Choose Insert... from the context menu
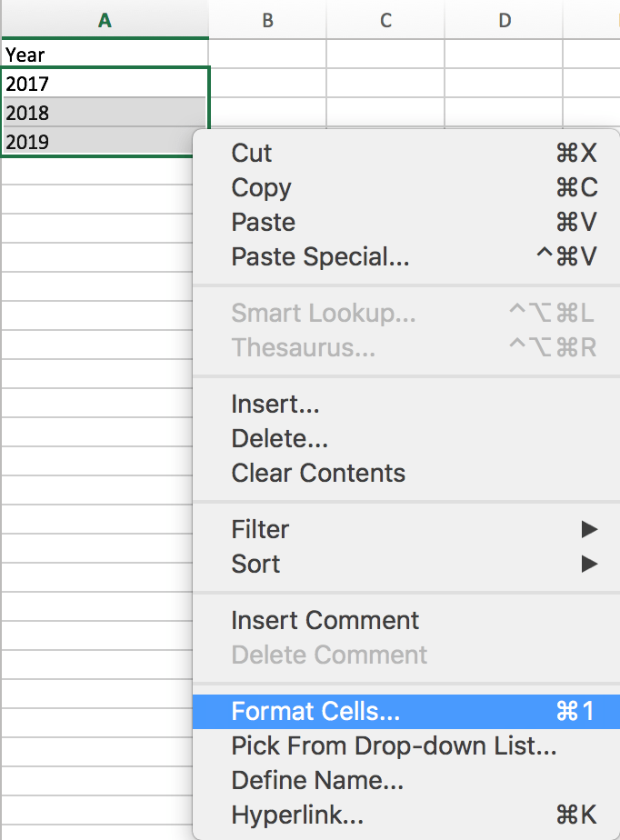 point(275,404)
